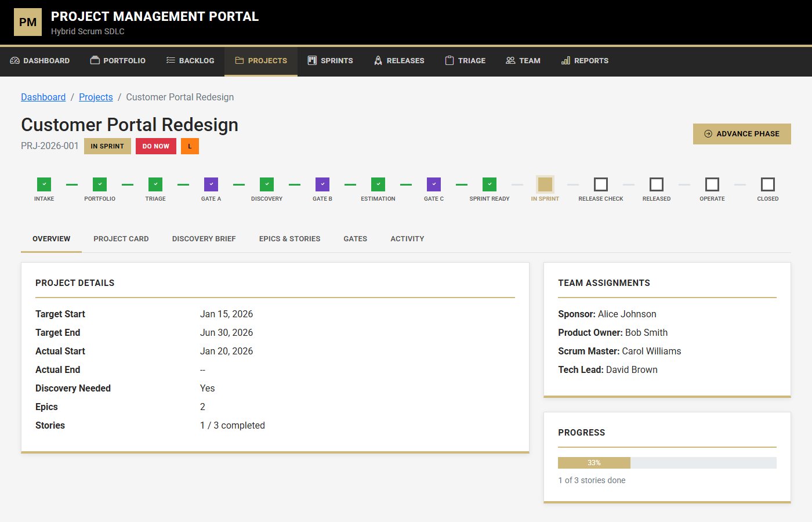This screenshot has width=812, height=522.
Task: Click the Triage clipboard icon
Action: [x=449, y=60]
